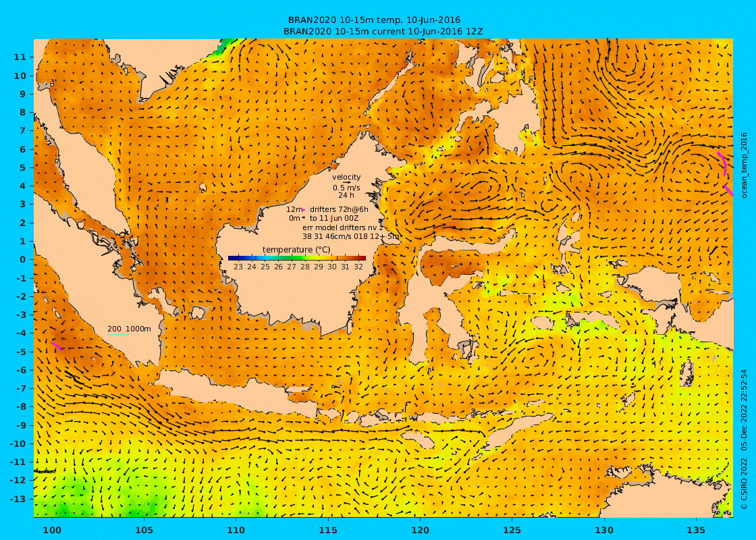This screenshot has height=540, width=756.
Task: Click the 'ocean_temp_2016' vertical label
Action: pyautogui.click(x=744, y=165)
